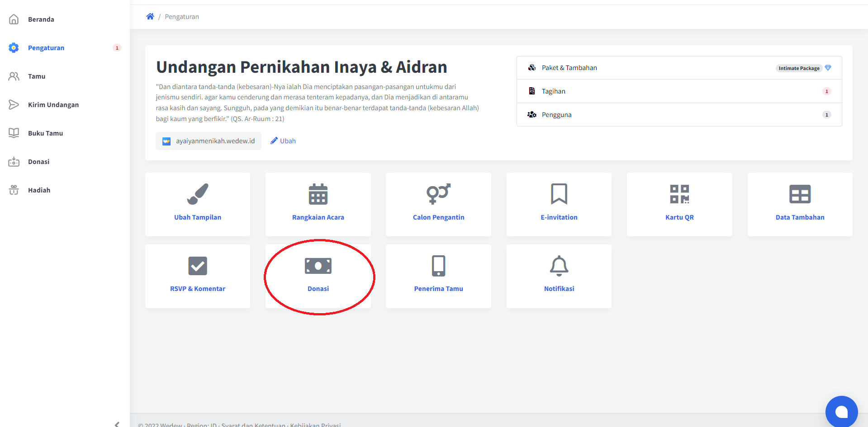Click the Intimate Package badge
Viewport: 868px width, 427px height.
point(799,68)
